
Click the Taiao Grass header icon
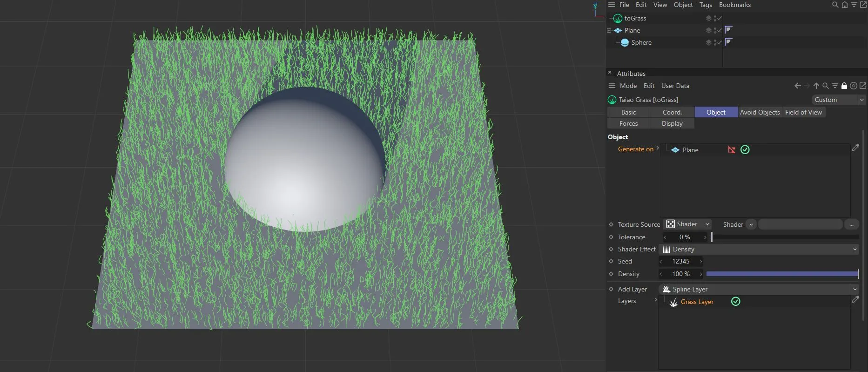612,100
